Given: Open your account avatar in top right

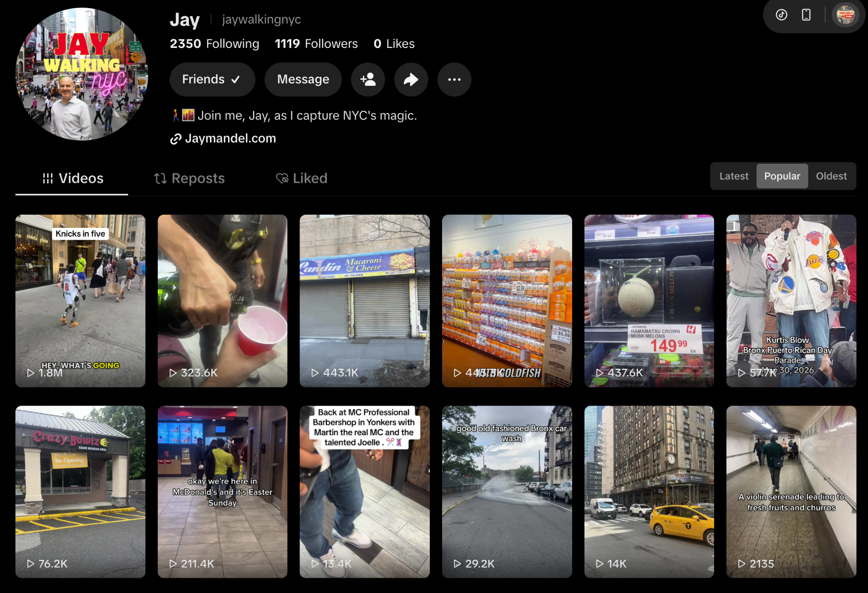Looking at the screenshot, I should [x=845, y=15].
